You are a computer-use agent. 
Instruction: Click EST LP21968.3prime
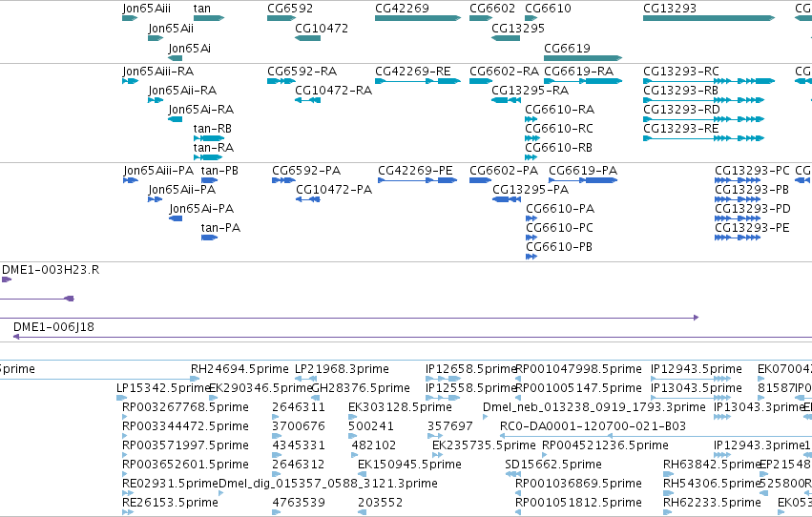click(x=305, y=380)
